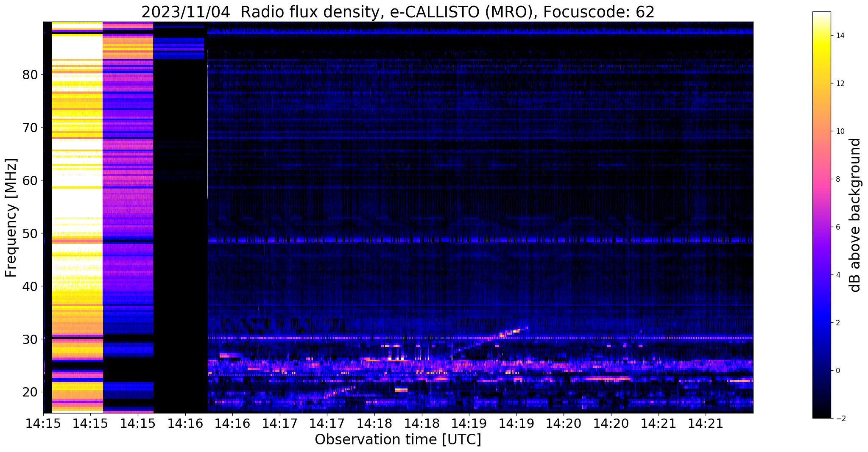The height and width of the screenshot is (452, 868).
Task: Click the 80 MHz tick label
Action: click(30, 75)
